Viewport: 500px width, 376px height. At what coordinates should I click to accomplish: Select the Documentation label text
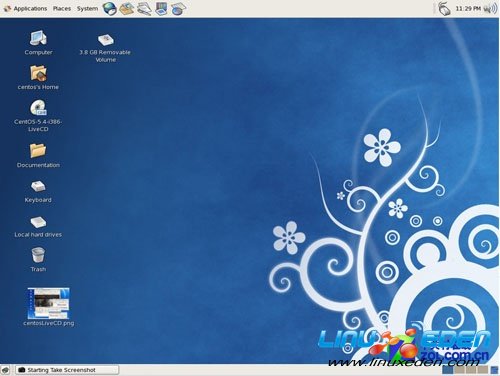click(38, 165)
